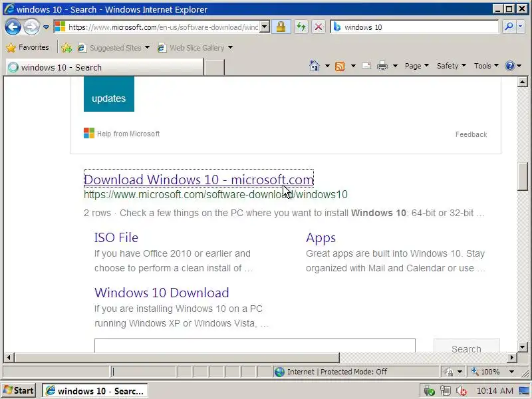This screenshot has width=532, height=399.
Task: Click the green shield tray icon
Action: tap(429, 391)
